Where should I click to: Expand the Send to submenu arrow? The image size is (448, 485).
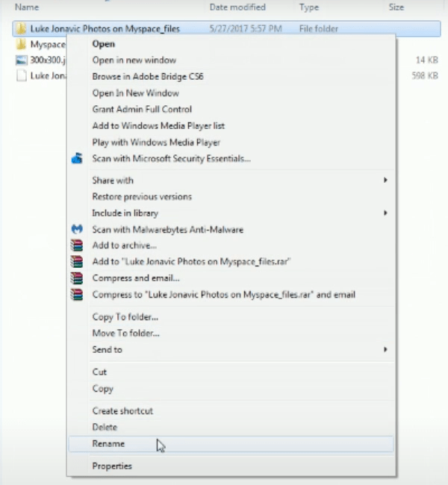tap(385, 350)
